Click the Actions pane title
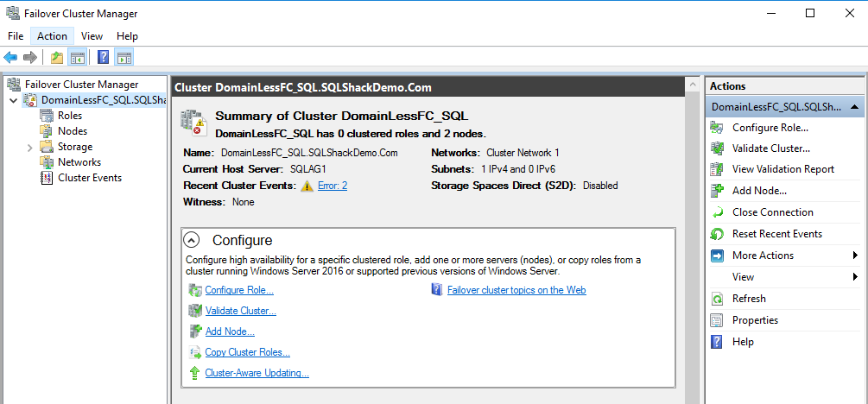This screenshot has width=868, height=404. click(x=727, y=86)
